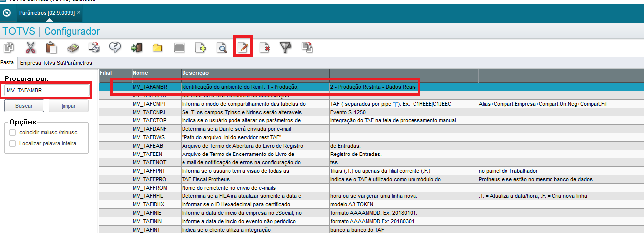This screenshot has width=644, height=233.
Task: Select the MV_TAFCMPT row
Action: [x=371, y=104]
